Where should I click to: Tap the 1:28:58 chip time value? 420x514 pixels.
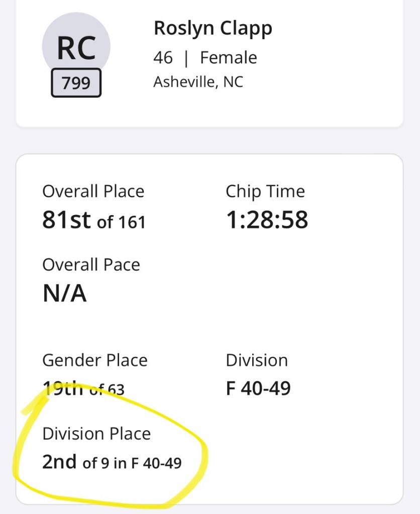click(266, 221)
